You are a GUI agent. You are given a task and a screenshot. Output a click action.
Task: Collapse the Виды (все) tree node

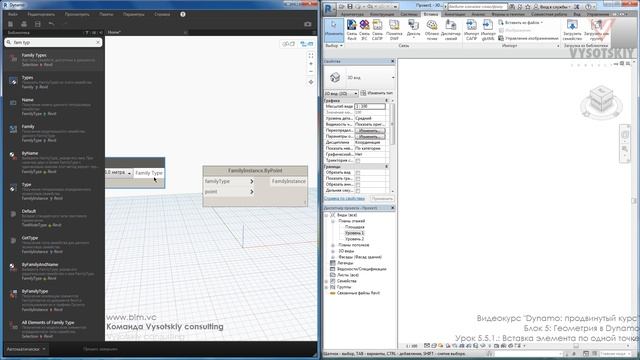pyautogui.click(x=327, y=215)
